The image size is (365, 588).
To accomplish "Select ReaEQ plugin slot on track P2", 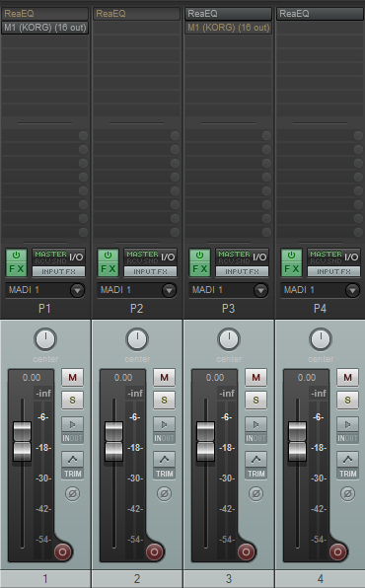I will pyautogui.click(x=136, y=14).
